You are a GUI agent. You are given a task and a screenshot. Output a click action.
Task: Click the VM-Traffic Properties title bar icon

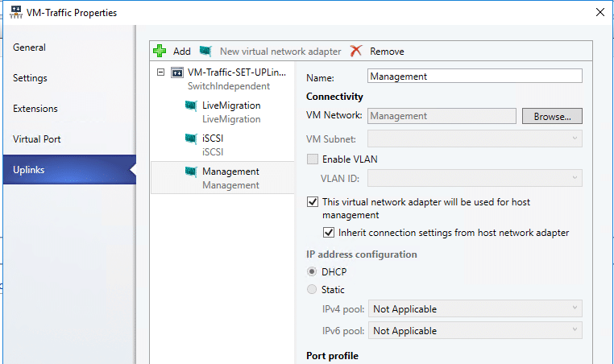(15, 12)
